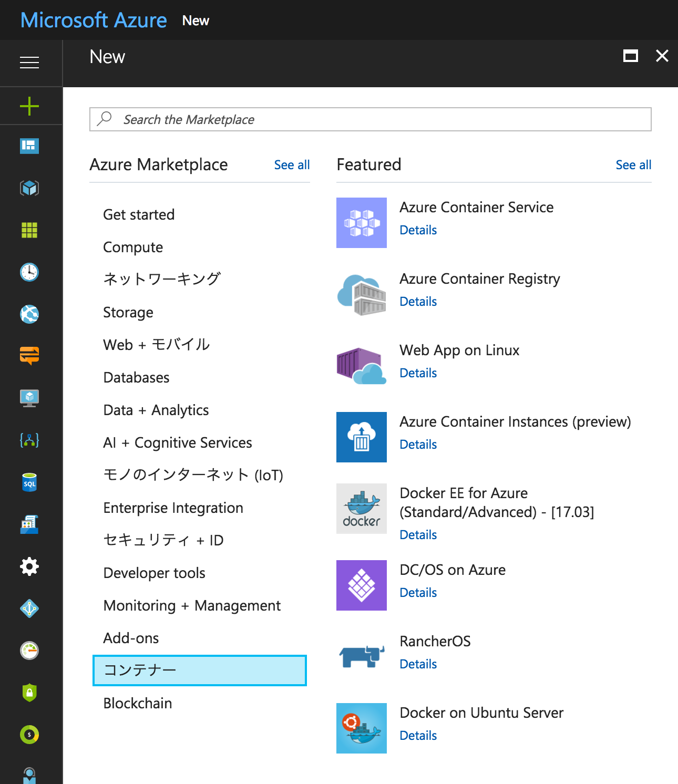This screenshot has height=784, width=678.
Task: Select セキュリティ + ID category
Action: coord(163,540)
